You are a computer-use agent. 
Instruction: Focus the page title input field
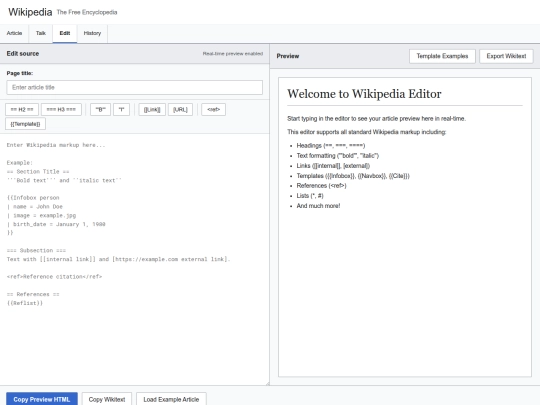134,87
